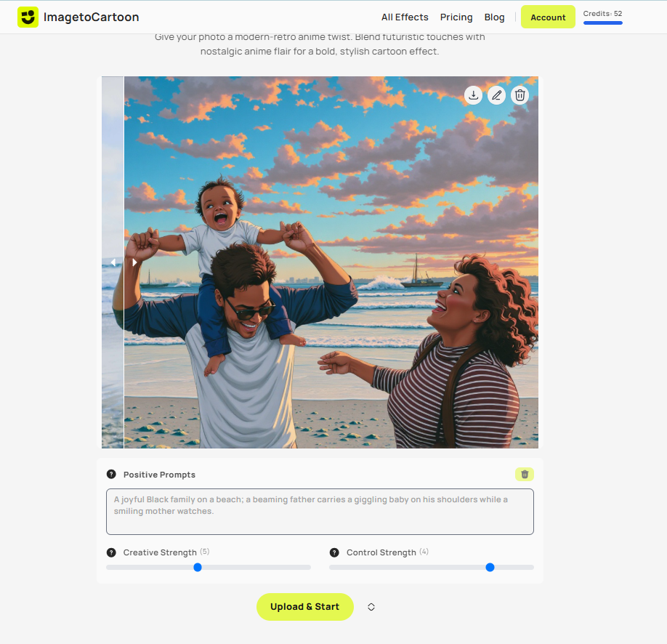Click the Control Strength slider knob
Screen dimensions: 667x644
click(490, 568)
